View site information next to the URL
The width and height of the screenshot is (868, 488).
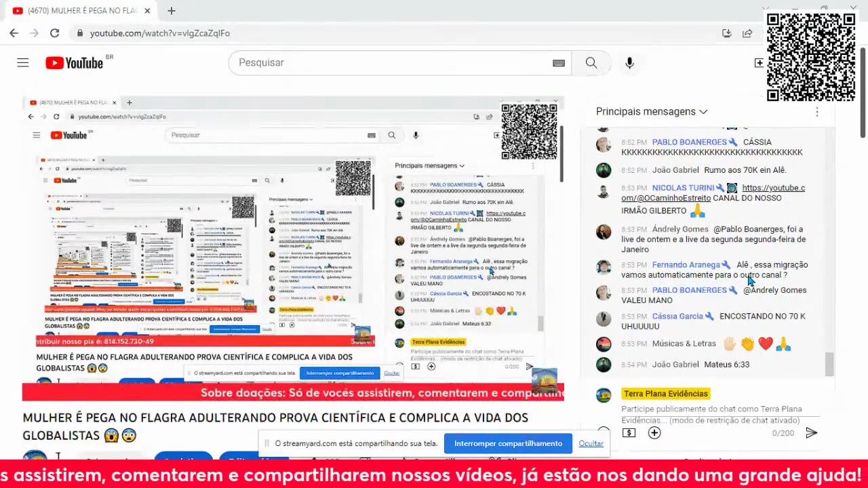click(80, 33)
